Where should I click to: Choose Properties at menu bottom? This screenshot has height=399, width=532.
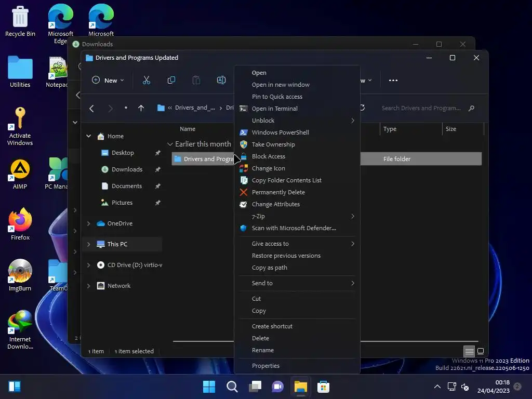point(297,366)
